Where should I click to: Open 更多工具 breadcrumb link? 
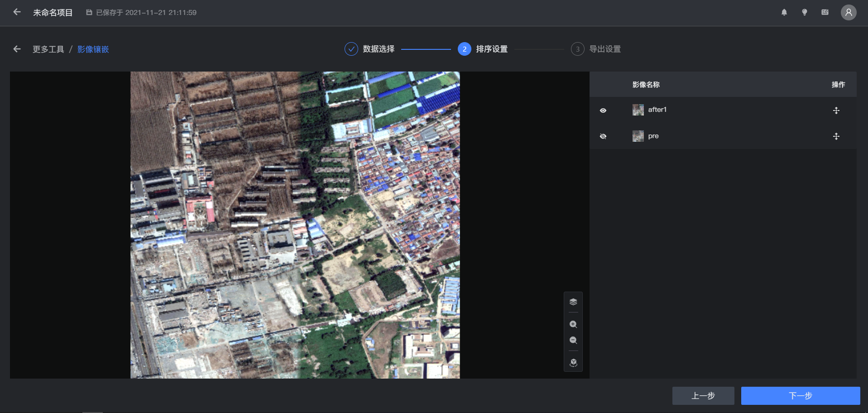48,49
